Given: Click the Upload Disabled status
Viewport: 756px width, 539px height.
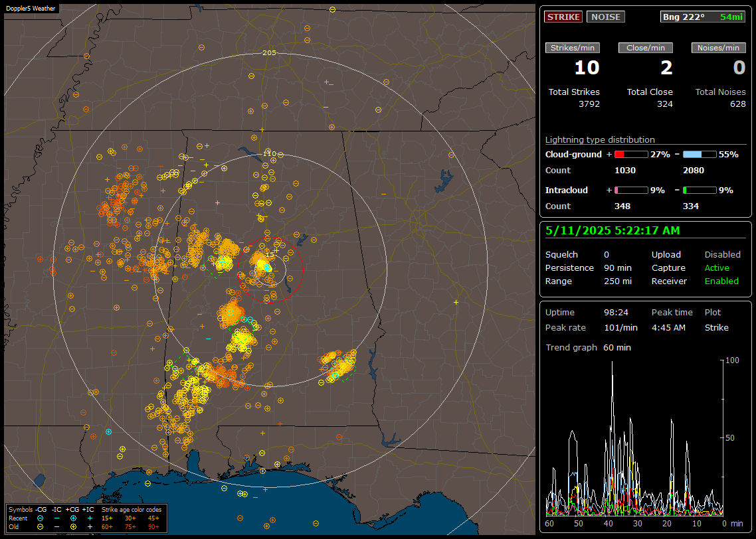Looking at the screenshot, I should pyautogui.click(x=723, y=255).
